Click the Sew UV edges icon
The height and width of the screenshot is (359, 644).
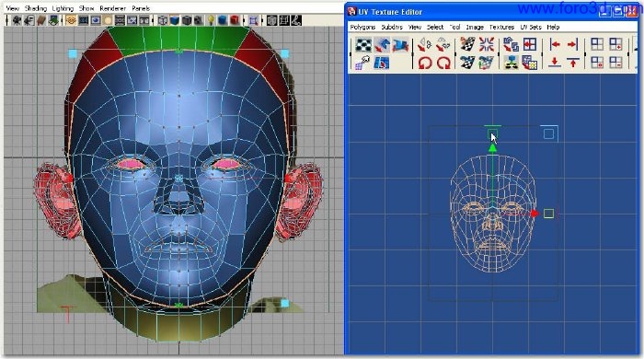467,63
